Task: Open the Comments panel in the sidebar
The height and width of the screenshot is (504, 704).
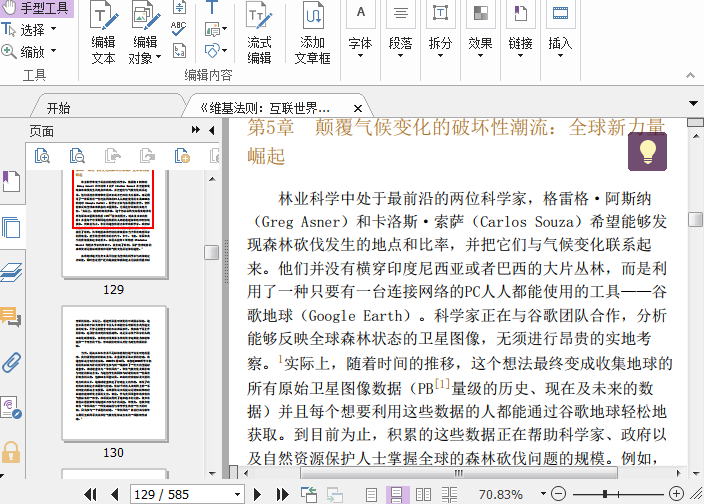Action: coord(11,317)
